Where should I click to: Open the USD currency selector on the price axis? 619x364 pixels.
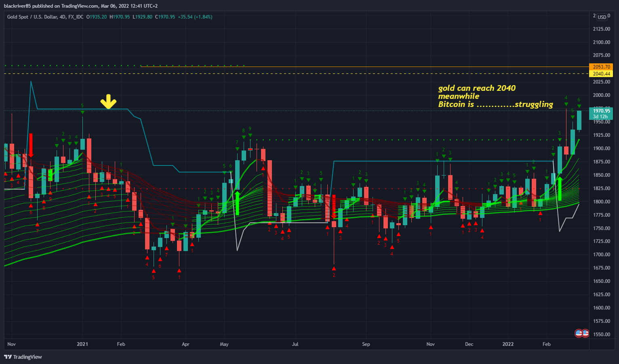click(602, 17)
